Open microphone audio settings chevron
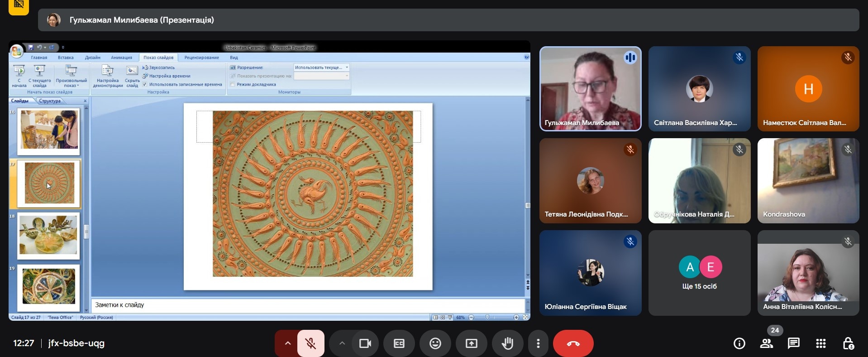The image size is (868, 357). point(287,343)
